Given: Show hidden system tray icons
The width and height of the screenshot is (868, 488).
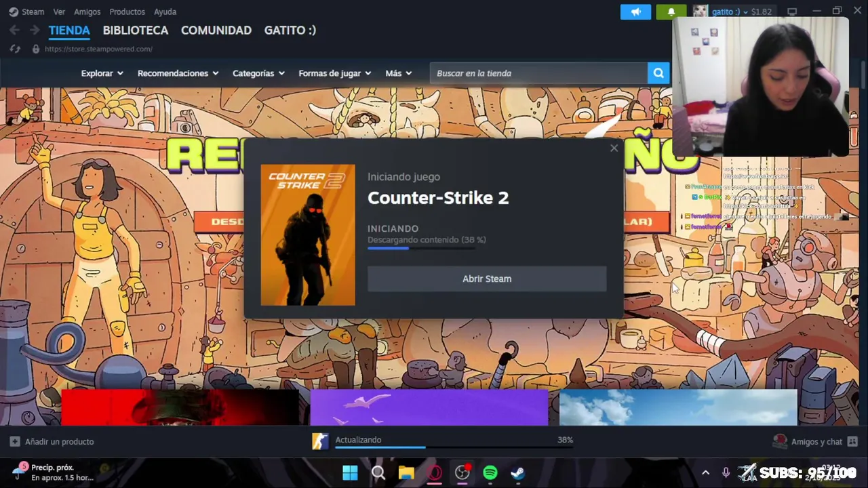Looking at the screenshot, I should tap(705, 472).
